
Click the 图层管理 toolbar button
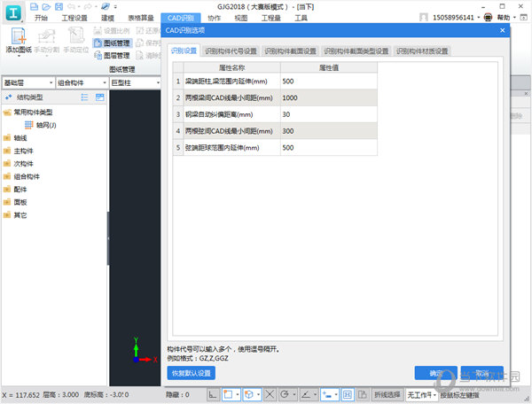pyautogui.click(x=113, y=55)
